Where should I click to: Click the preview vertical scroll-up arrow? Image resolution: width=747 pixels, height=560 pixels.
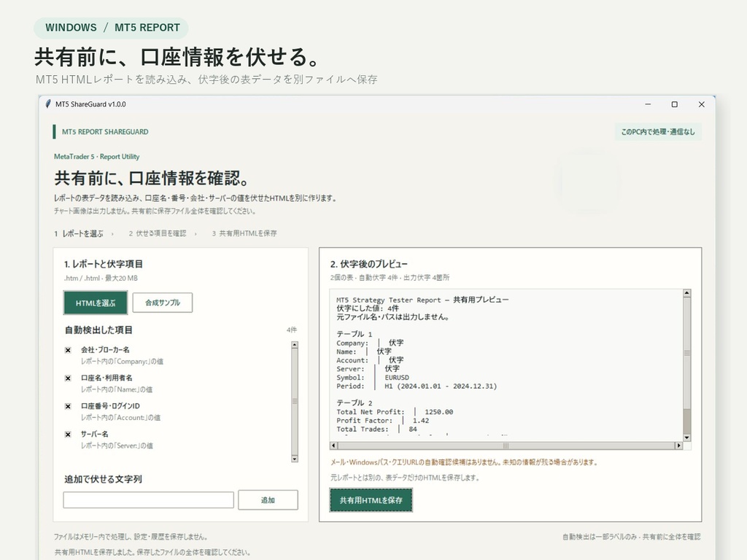click(x=687, y=293)
